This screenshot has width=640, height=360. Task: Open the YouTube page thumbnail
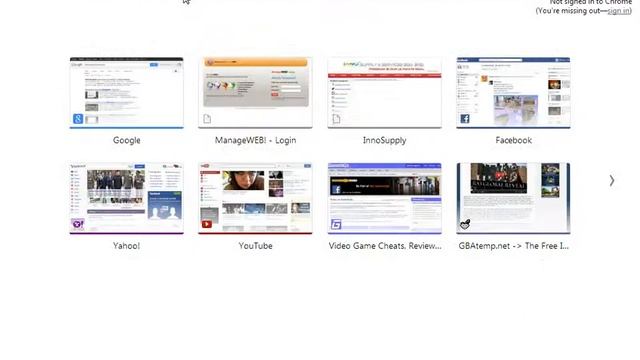(256, 198)
